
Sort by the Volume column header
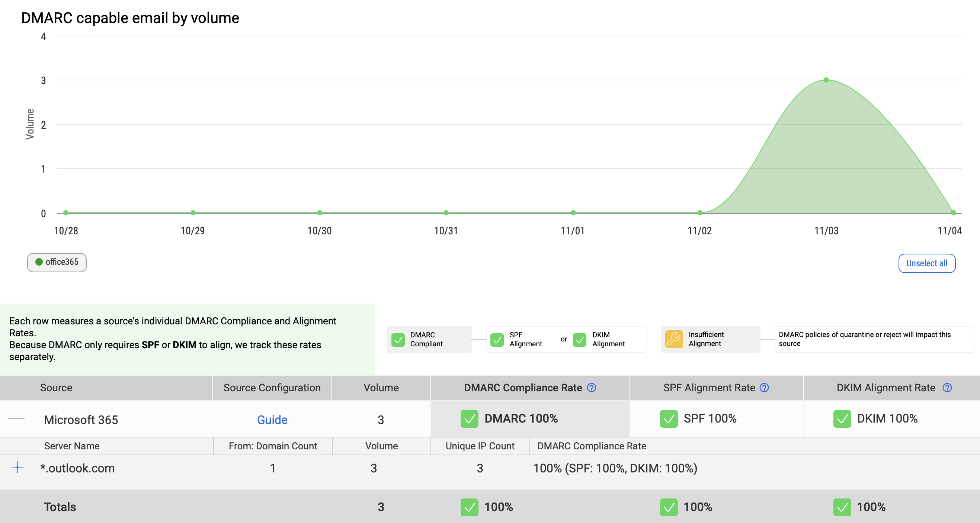tap(381, 388)
